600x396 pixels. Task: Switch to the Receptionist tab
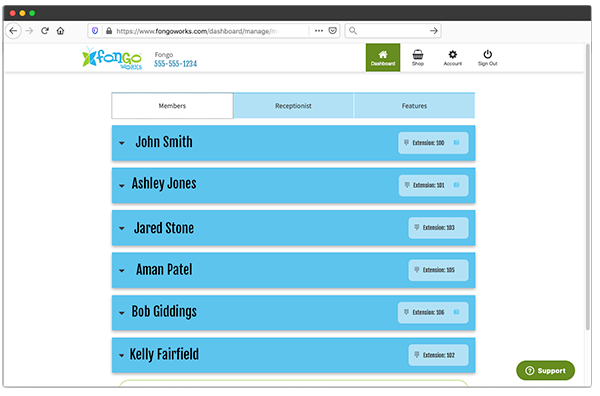[293, 106]
